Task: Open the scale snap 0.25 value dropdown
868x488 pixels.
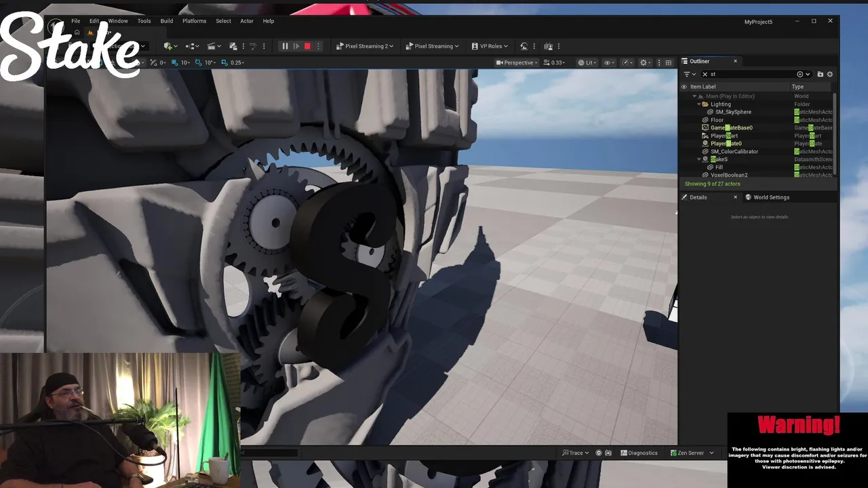Action: (x=237, y=62)
